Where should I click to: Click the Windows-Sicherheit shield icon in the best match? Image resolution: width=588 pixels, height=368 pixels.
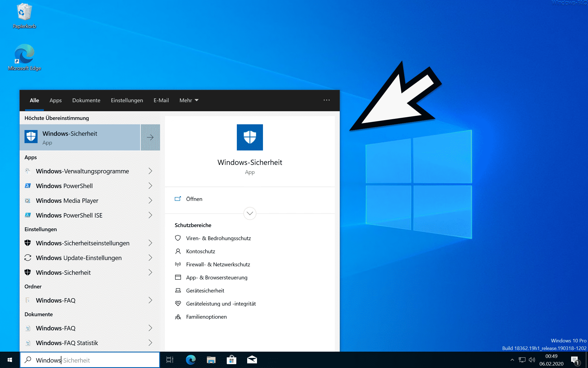(31, 136)
